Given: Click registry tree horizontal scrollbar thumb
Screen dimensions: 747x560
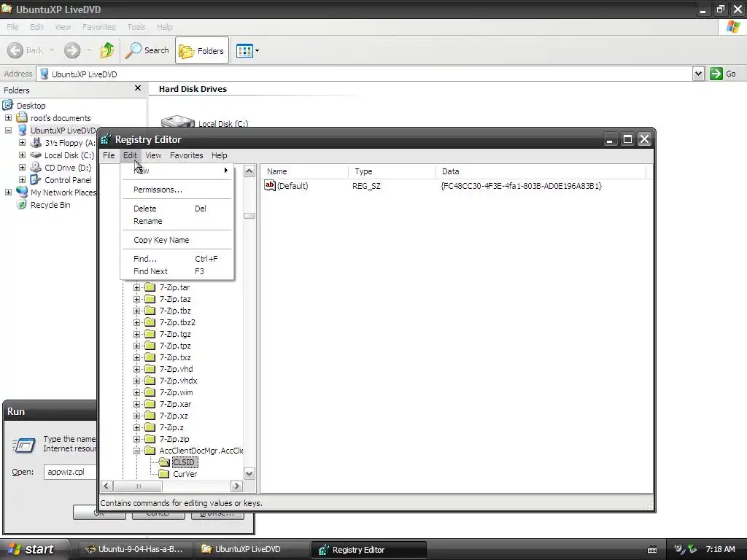Looking at the screenshot, I should pos(138,486).
